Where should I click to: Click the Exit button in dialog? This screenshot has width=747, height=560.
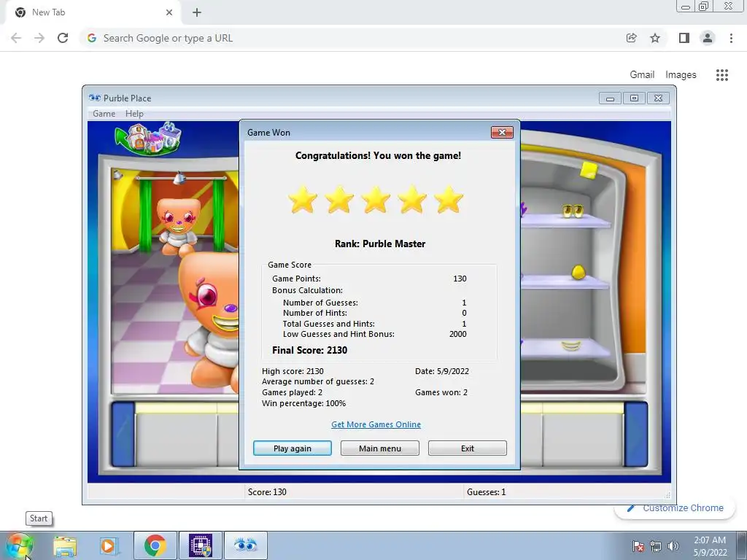point(468,448)
